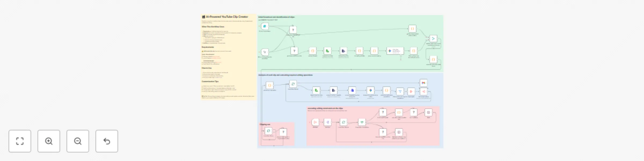This screenshot has width=644, height=161.
Task: Zoom in on the workflow canvas
Action: pyautogui.click(x=49, y=141)
